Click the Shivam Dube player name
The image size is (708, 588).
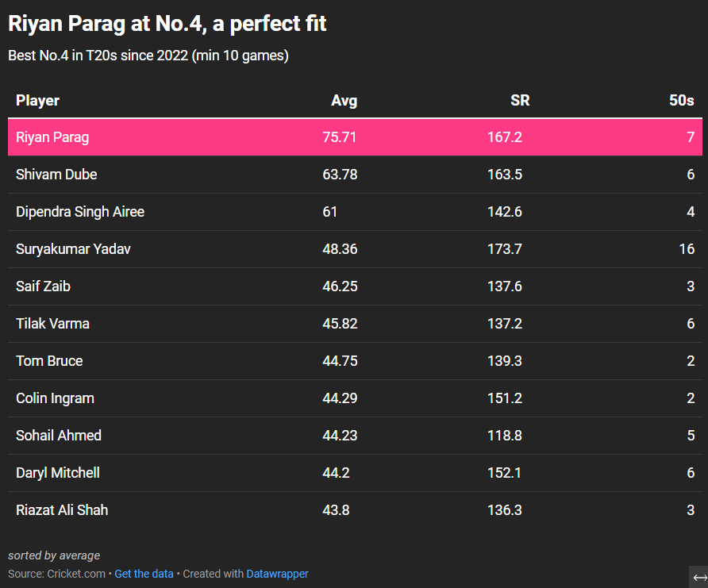tap(56, 175)
